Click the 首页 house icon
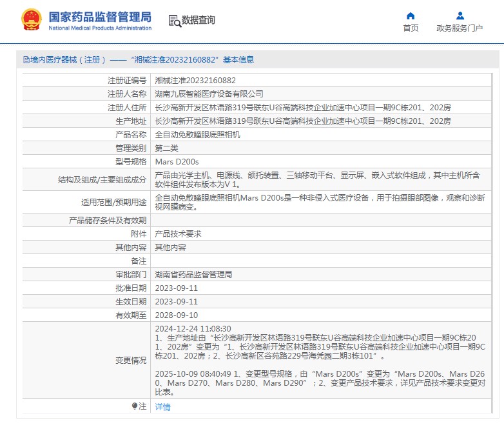 (x=411, y=15)
